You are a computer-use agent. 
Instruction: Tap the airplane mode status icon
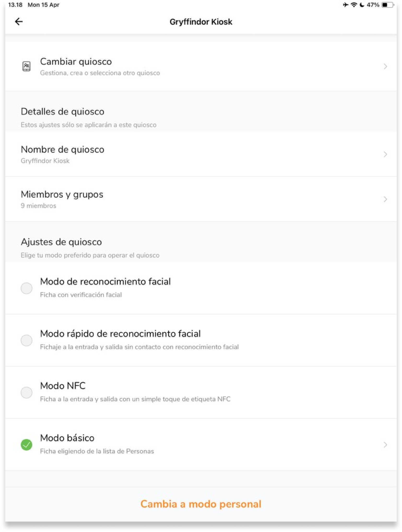click(x=346, y=5)
